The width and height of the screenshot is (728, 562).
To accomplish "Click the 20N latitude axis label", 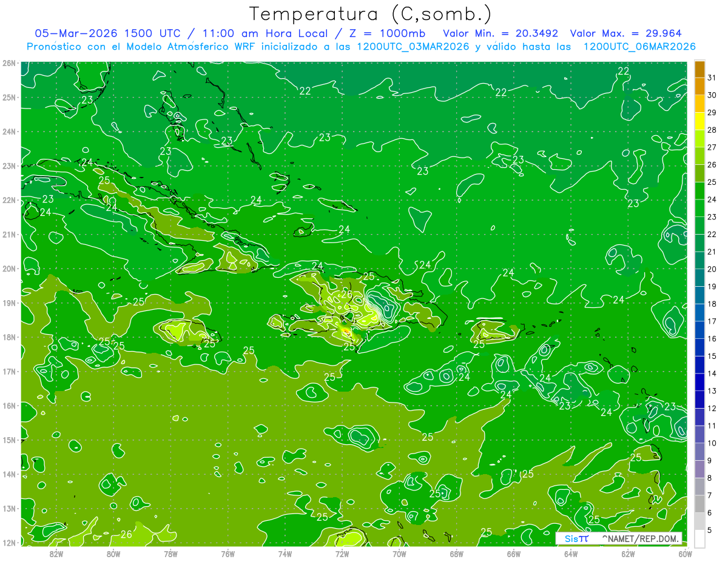I will point(9,269).
